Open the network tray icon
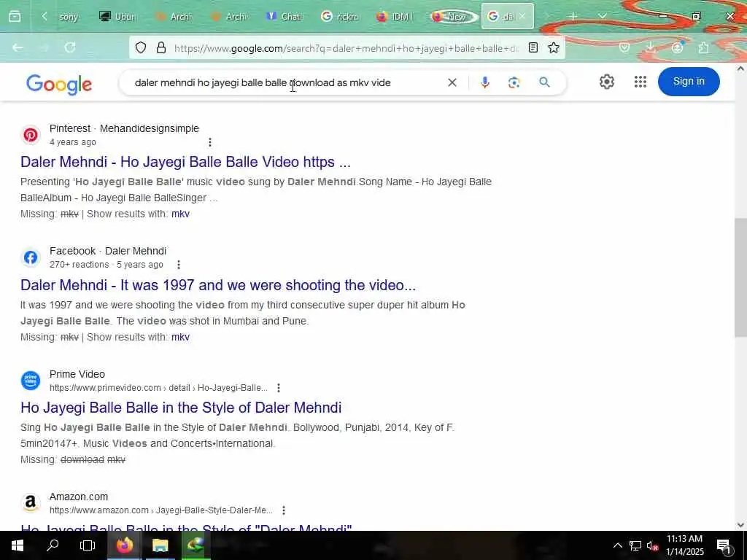 point(635,545)
